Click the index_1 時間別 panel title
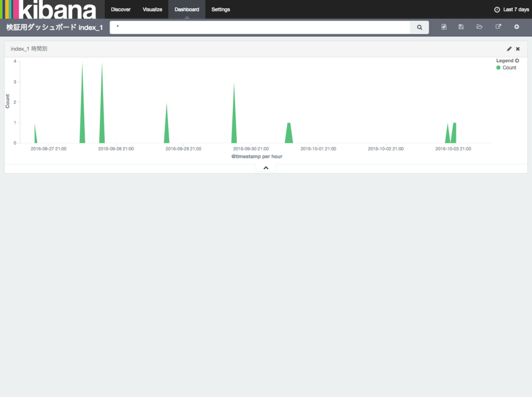532x397 pixels. [29, 49]
